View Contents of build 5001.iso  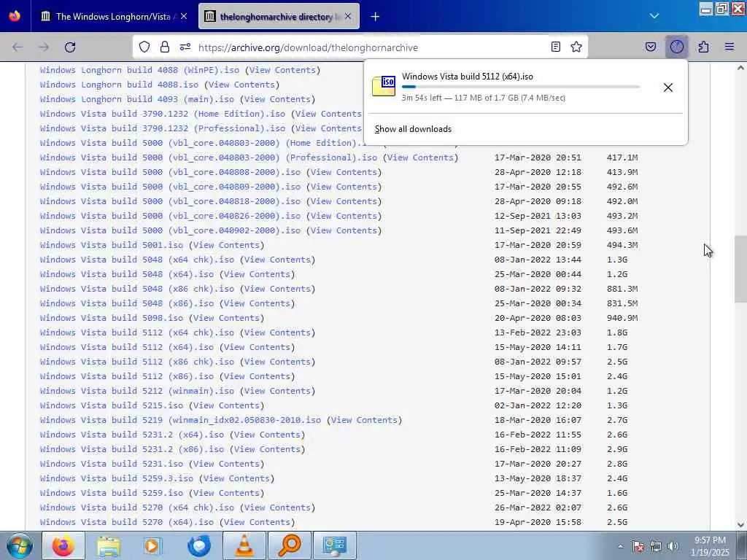pyautogui.click(x=226, y=245)
